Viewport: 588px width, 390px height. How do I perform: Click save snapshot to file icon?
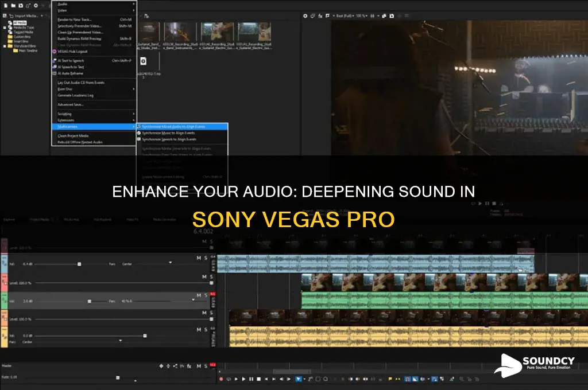[x=392, y=16]
